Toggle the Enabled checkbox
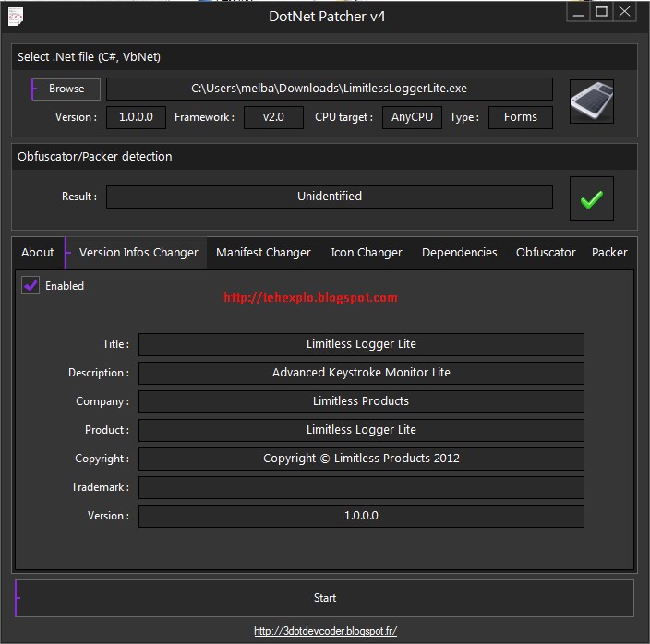 (x=30, y=285)
